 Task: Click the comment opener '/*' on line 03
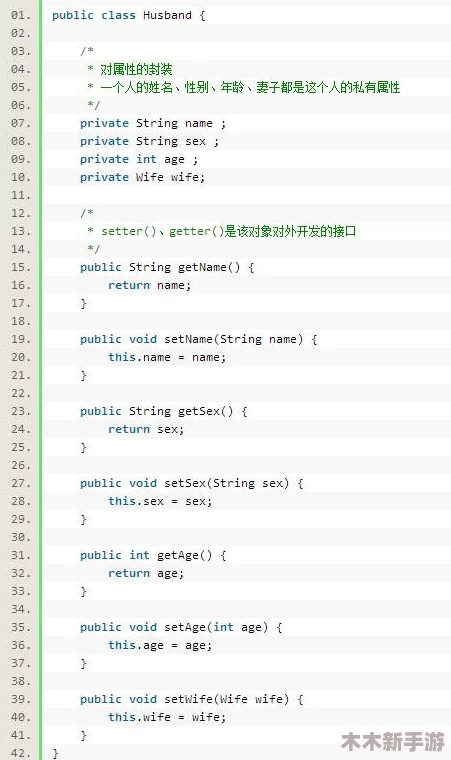pos(87,51)
